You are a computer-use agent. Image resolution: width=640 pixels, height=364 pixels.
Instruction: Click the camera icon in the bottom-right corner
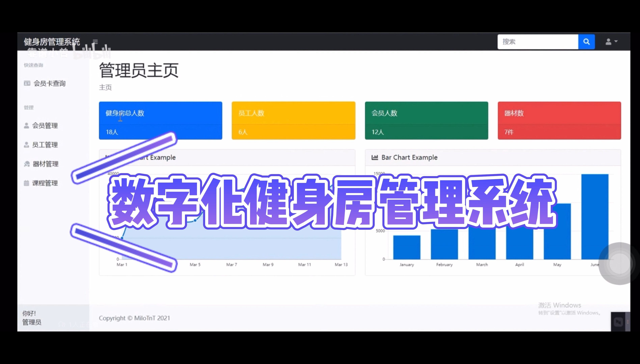coord(618,322)
